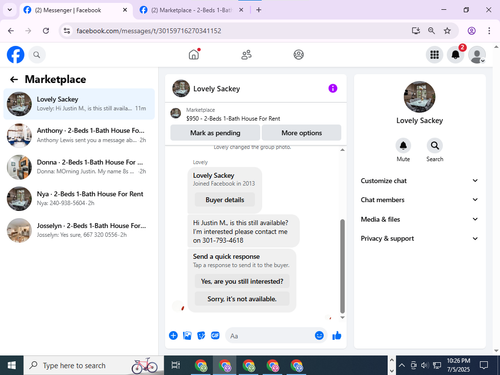View site information icon in address bar
500x375 pixels.
67,31
